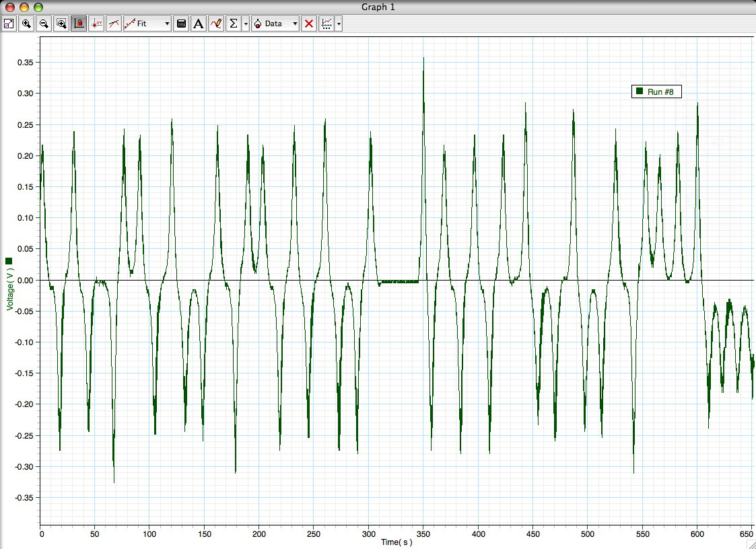Click the 0.00 voltage axis value
This screenshot has width=756, height=549.
pos(26,281)
